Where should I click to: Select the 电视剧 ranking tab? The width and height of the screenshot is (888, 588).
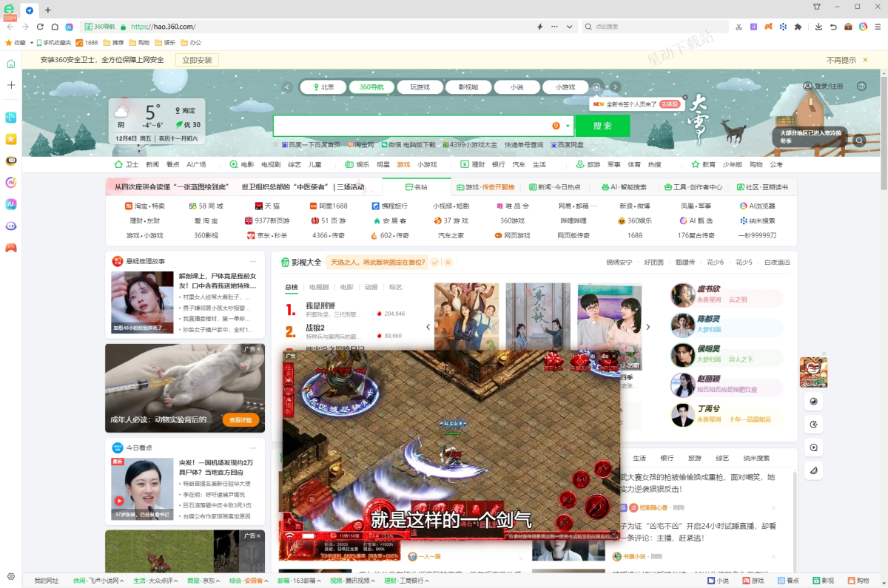pyautogui.click(x=319, y=287)
